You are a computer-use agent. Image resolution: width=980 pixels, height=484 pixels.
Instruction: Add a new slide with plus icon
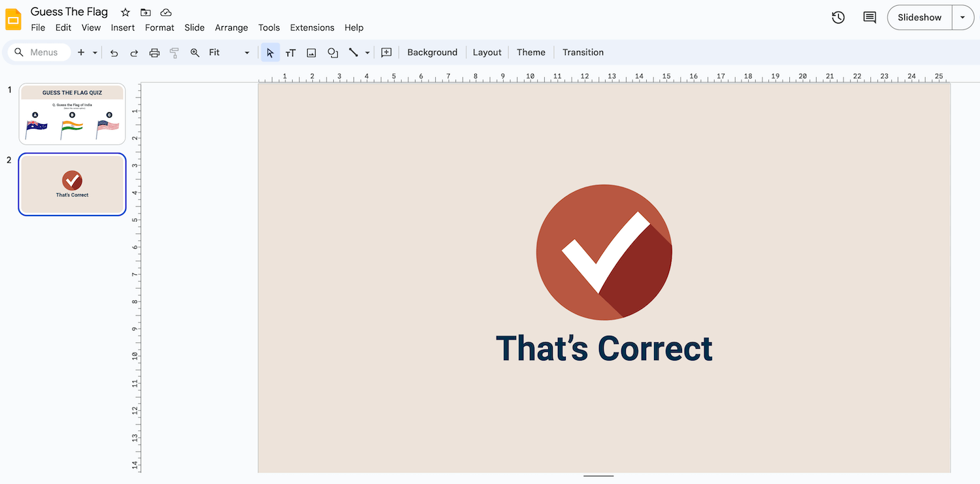[x=81, y=52]
